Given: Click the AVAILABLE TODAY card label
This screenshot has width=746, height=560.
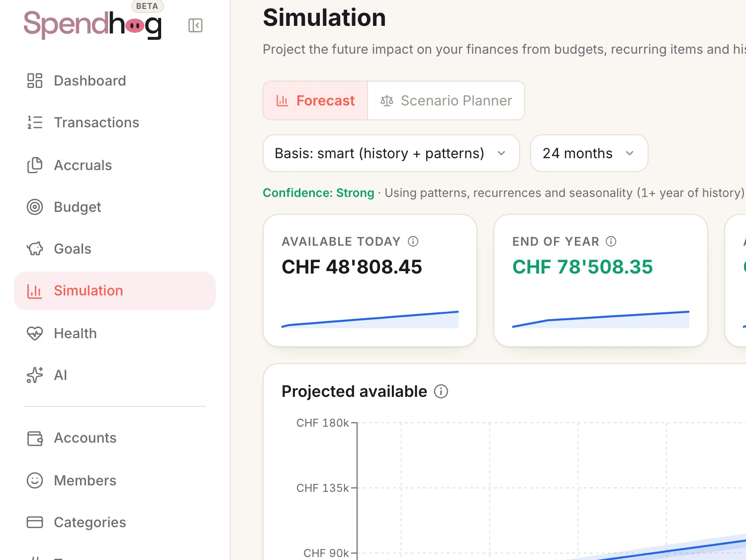Looking at the screenshot, I should click(341, 242).
